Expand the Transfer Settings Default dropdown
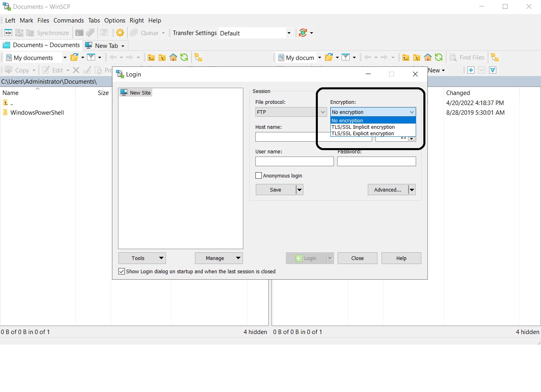This screenshot has width=541, height=392. click(289, 33)
